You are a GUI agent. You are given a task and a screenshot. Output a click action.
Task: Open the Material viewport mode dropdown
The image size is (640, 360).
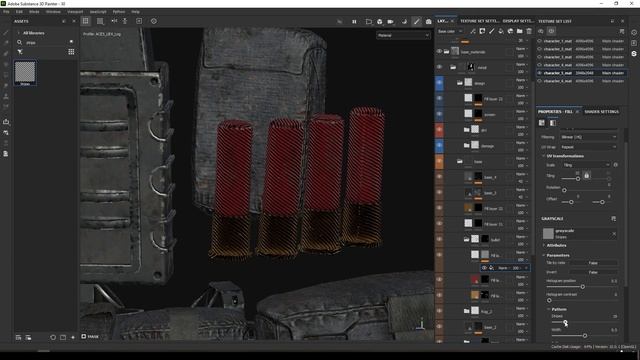tap(403, 36)
